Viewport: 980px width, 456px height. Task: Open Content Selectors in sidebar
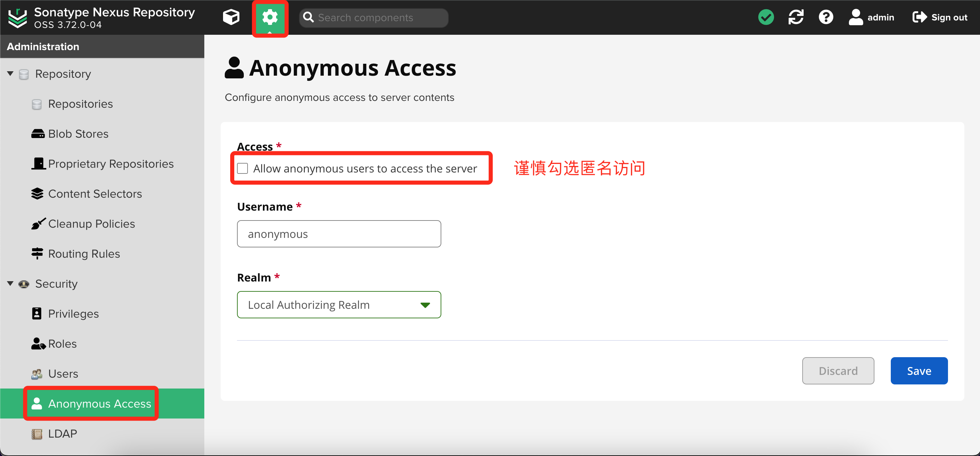[95, 194]
